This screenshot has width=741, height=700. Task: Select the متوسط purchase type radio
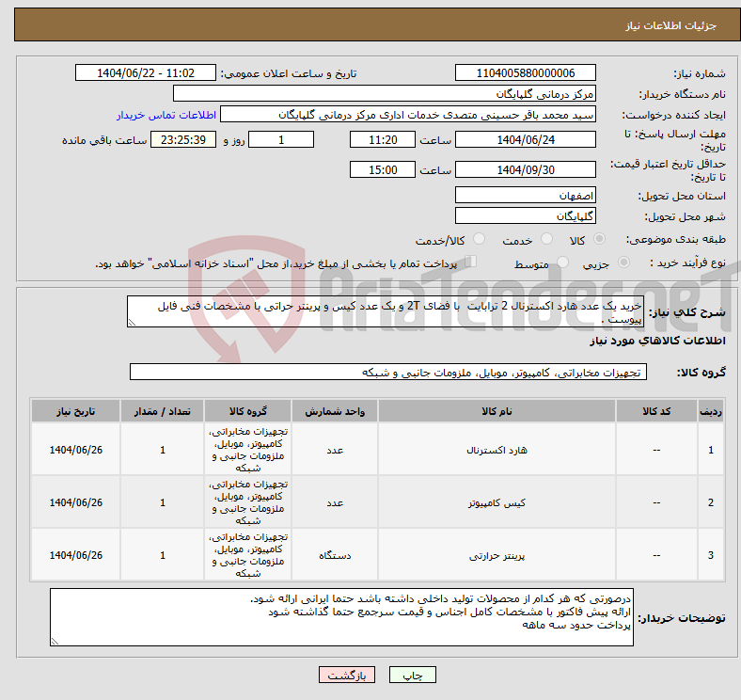click(x=562, y=262)
